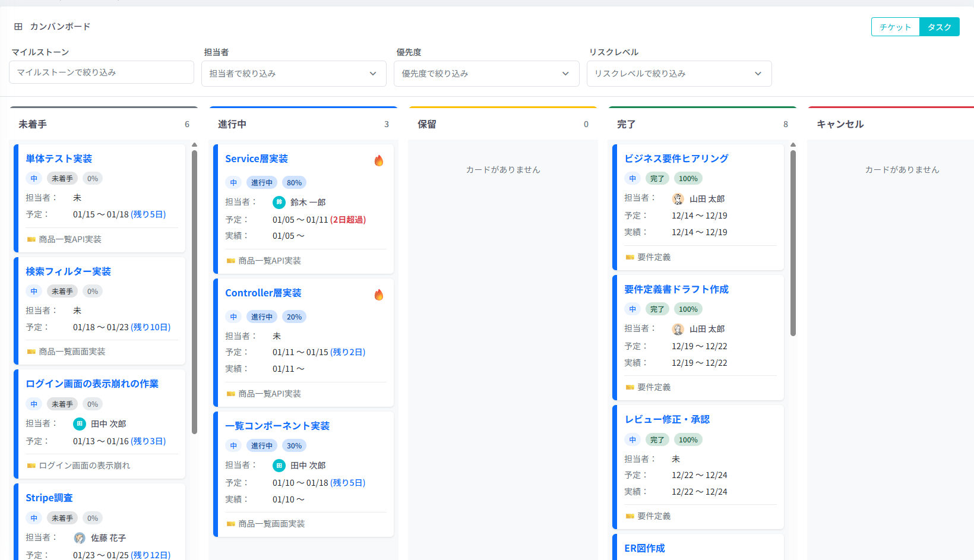Click 鈴木 一郎 avatar on Service層実装 card
Image resolution: width=974 pixels, height=560 pixels.
tap(279, 203)
